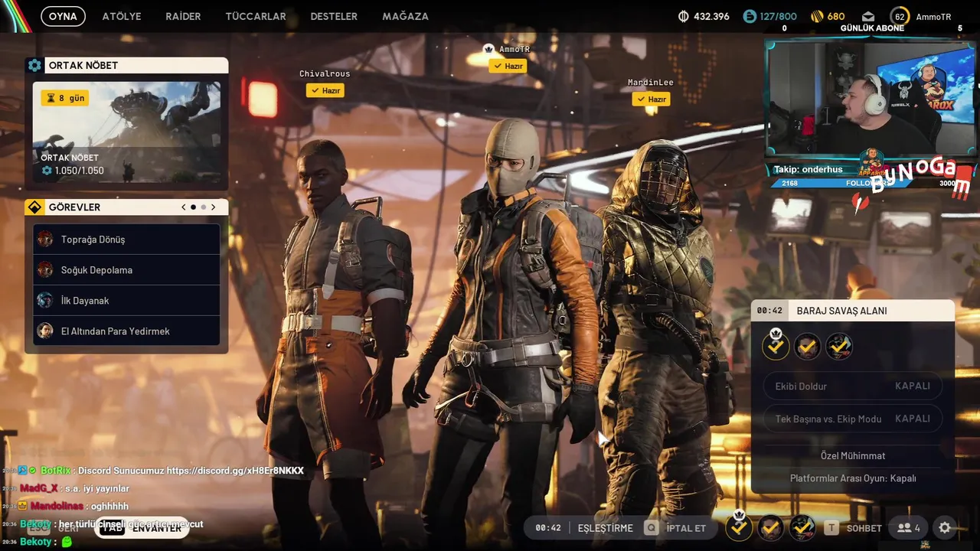Click the blue 127/800 currency icon
The height and width of the screenshot is (551, 980).
pos(750,16)
